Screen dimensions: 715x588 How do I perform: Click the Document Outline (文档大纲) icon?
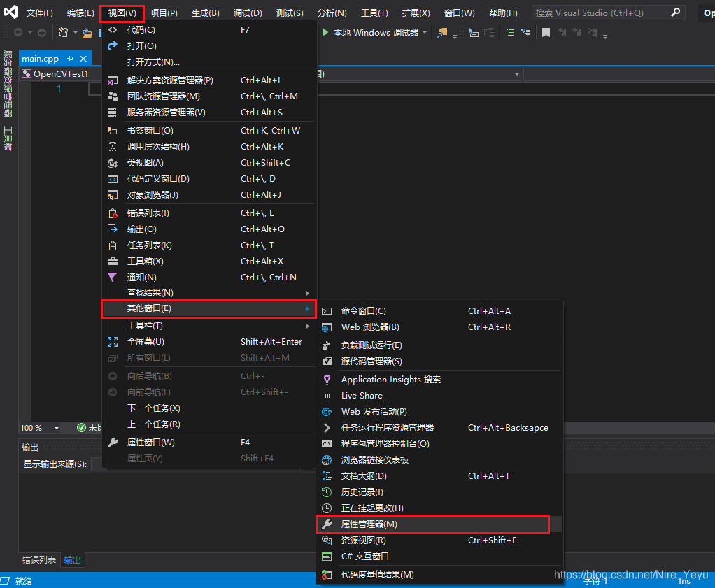(327, 476)
